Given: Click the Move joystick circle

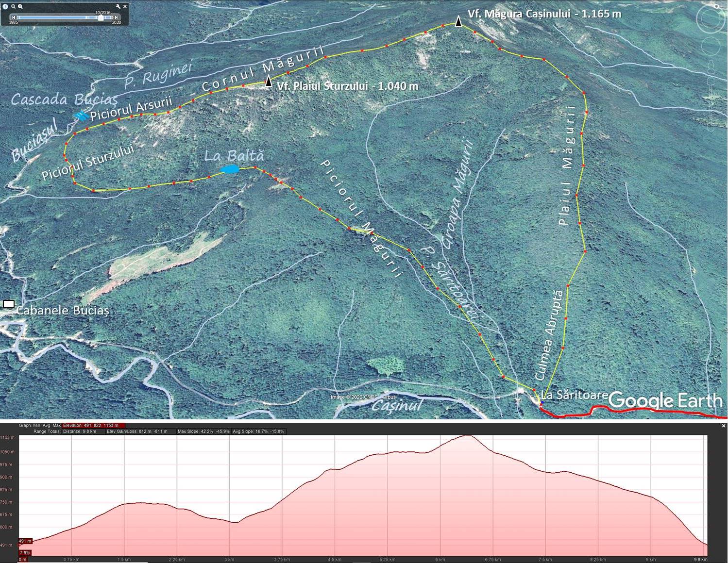Looking at the screenshot, I should coord(711,46).
